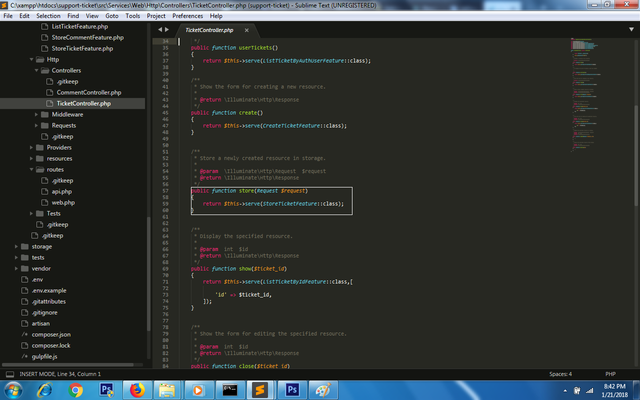
Task: Expand the Providers folder
Action: (31, 148)
